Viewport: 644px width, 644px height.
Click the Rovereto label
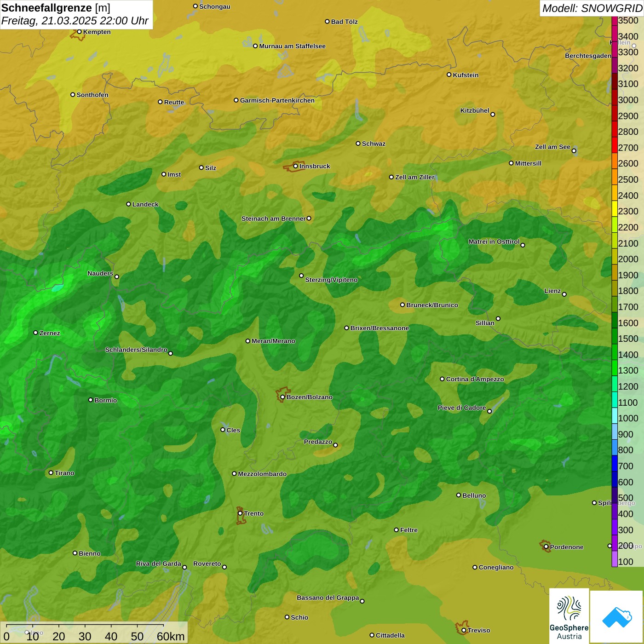tap(207, 563)
